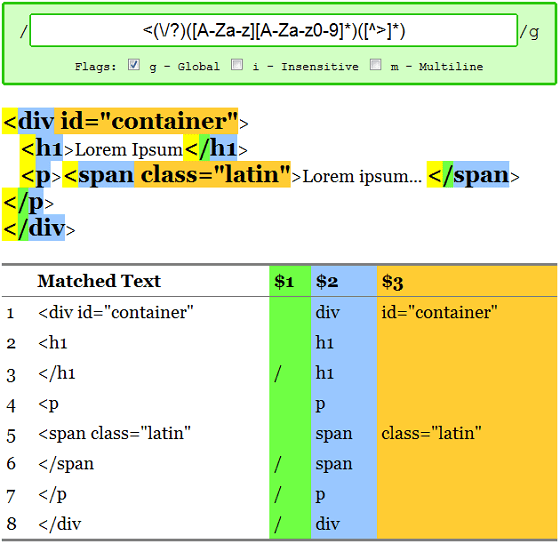560x544 pixels.
Task: Click 'Lorem Ipsum' in the test text
Action: coord(129,150)
